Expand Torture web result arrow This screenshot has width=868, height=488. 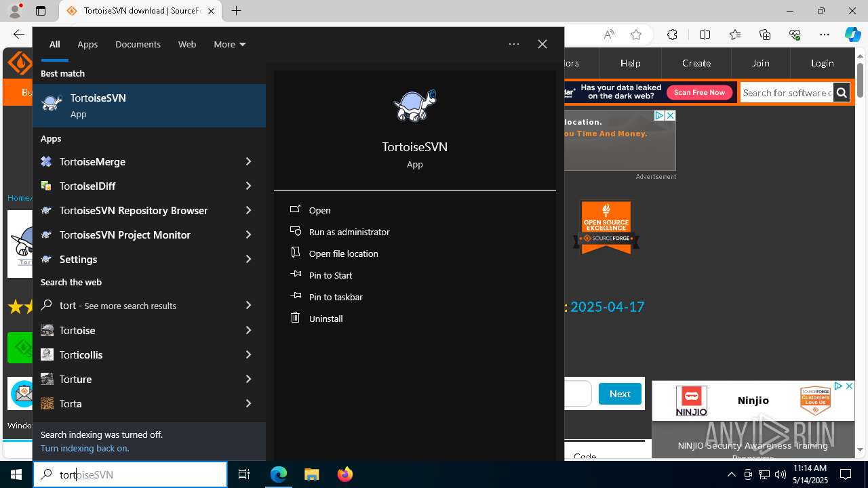pyautogui.click(x=248, y=379)
